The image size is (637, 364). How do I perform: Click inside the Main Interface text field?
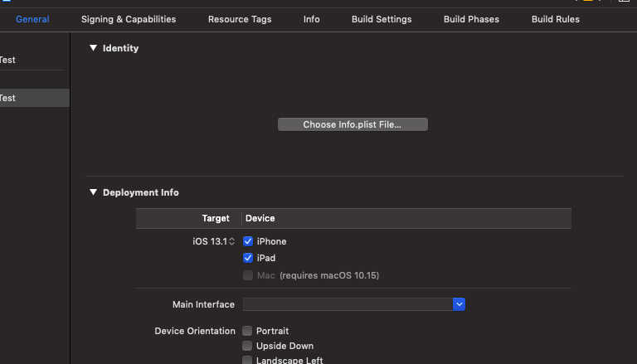pyautogui.click(x=348, y=304)
